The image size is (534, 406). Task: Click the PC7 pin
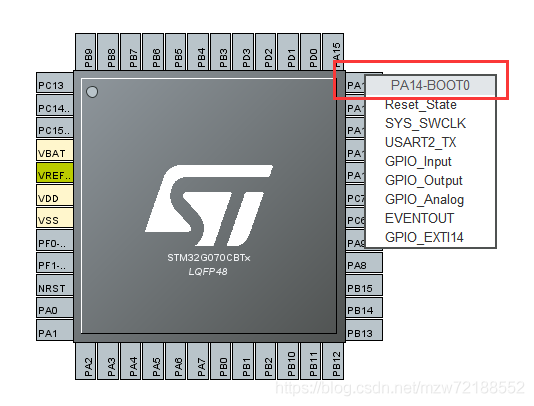355,195
